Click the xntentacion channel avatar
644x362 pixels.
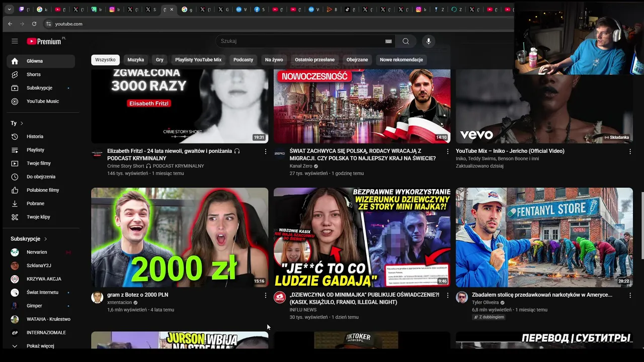coord(97,297)
